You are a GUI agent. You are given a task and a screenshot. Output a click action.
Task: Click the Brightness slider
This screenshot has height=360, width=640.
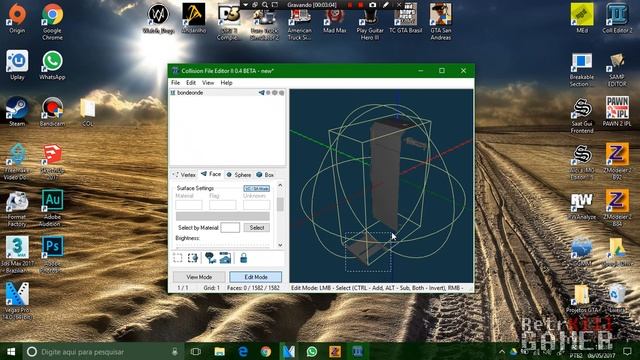(x=222, y=247)
